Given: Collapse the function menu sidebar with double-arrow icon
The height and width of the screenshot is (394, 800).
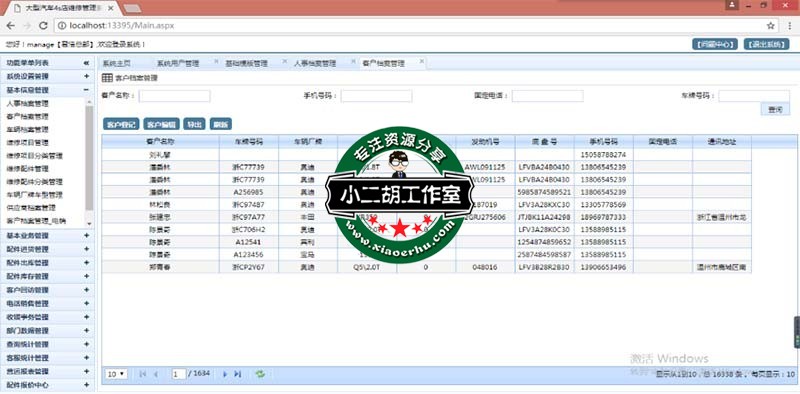Looking at the screenshot, I should tap(86, 63).
